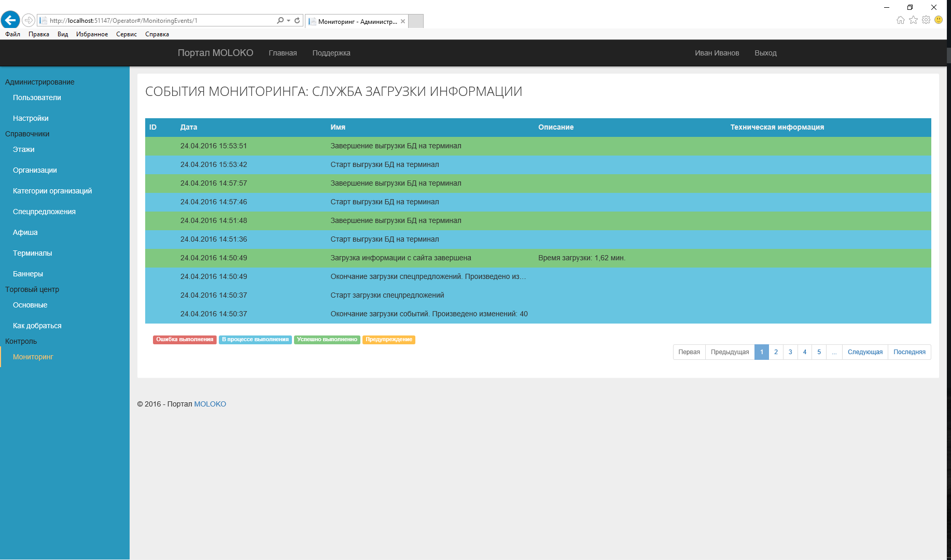Click the smiley feedback icon
Viewport: 951px width, 560px height.
[939, 20]
